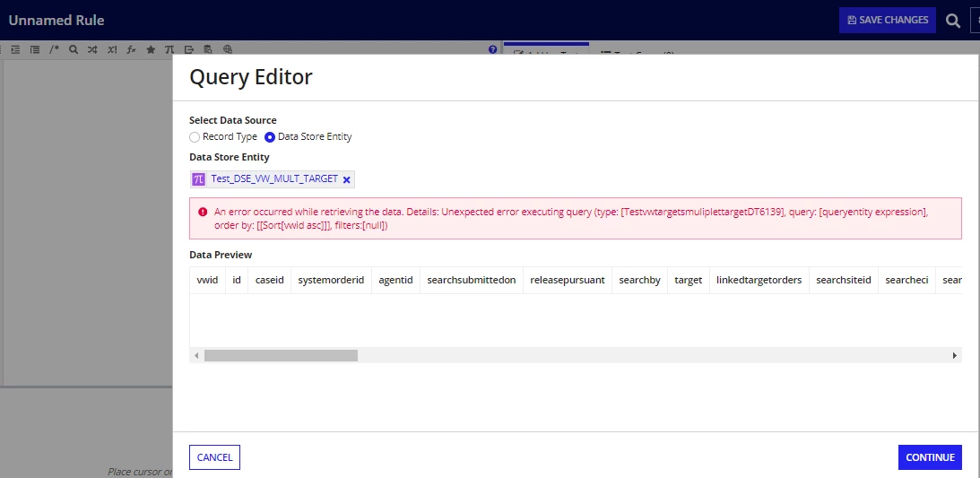
Task: Click the Test_DSE_VW_MULT_TARGET entity link
Action: pyautogui.click(x=274, y=178)
